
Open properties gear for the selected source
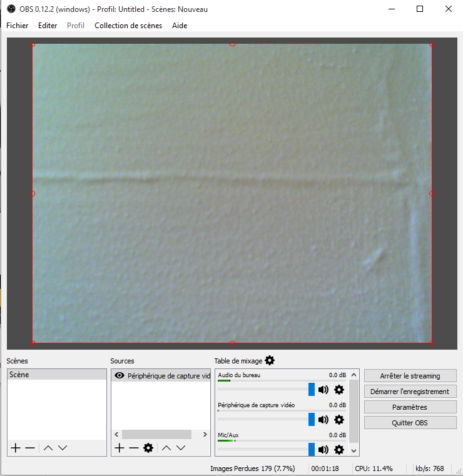[148, 448]
